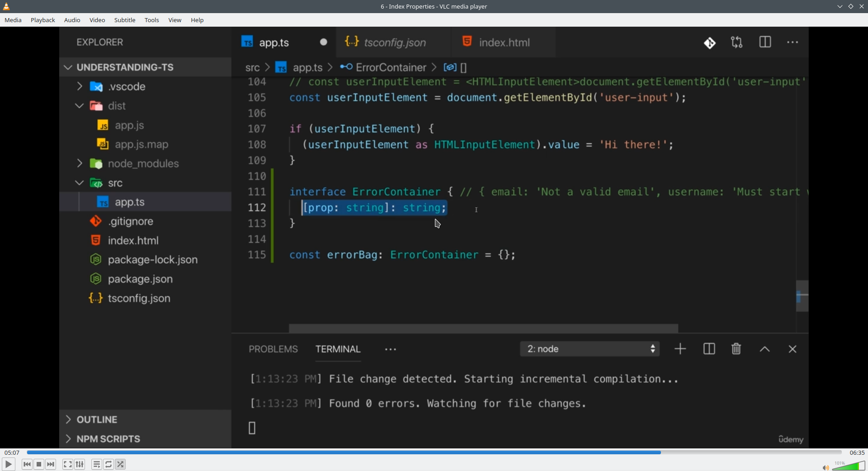Open the Tools menu
The height and width of the screenshot is (471, 868).
[152, 20]
